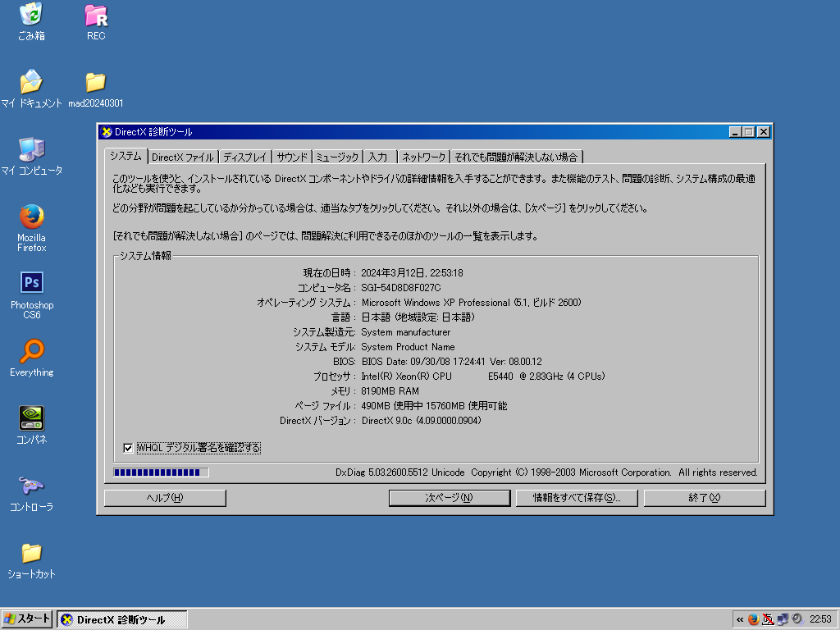The height and width of the screenshot is (630, 840).
Task: Switch to the DirectX ファイル tab
Action: (x=183, y=157)
